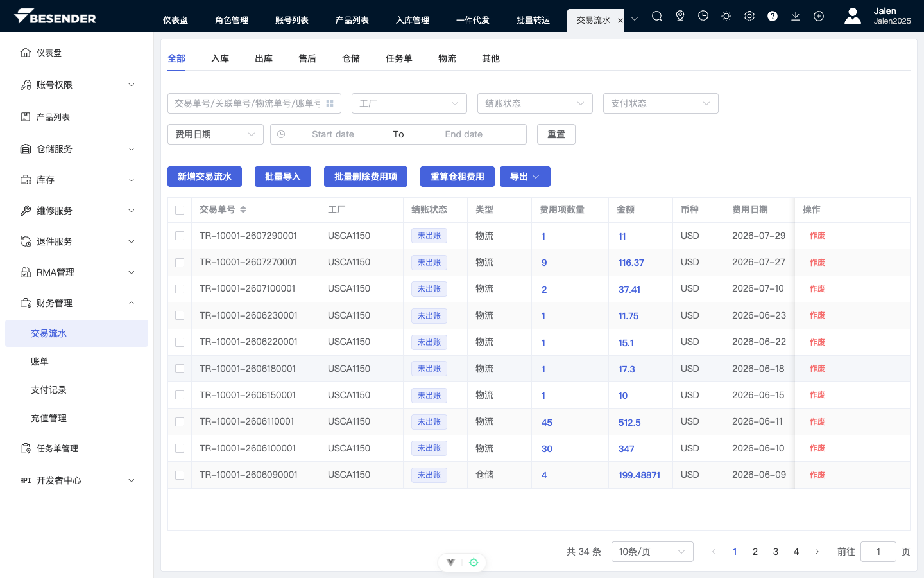Click the BESENDER logo
Screen dimensions: 924x578
click(x=55, y=16)
